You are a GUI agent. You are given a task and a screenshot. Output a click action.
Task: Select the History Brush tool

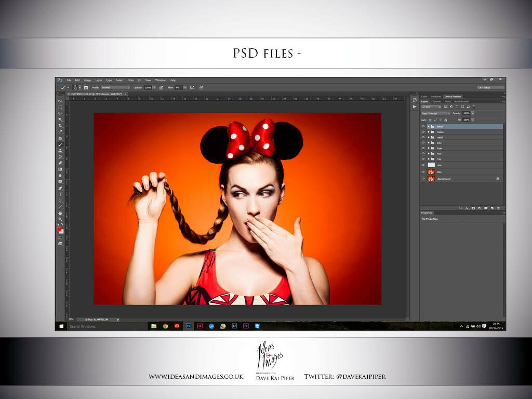(x=60, y=157)
